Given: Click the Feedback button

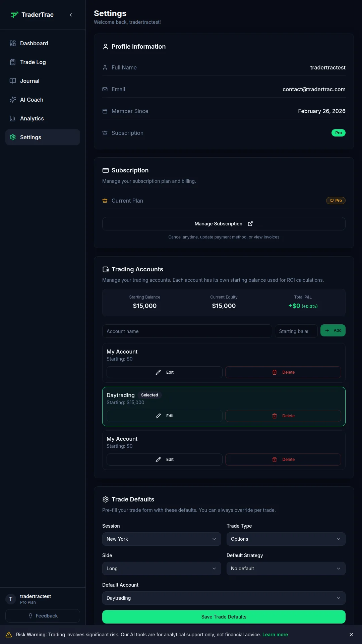Looking at the screenshot, I should click(x=43, y=616).
